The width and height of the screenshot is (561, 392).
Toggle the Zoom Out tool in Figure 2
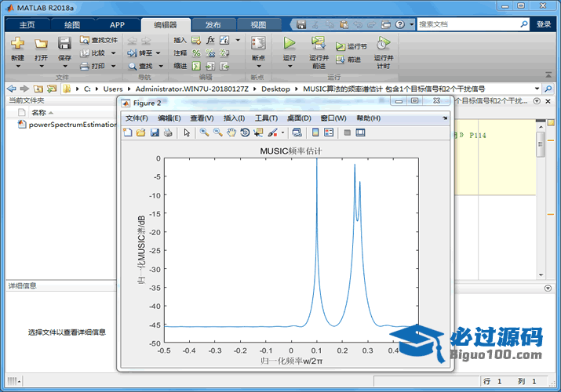point(218,132)
